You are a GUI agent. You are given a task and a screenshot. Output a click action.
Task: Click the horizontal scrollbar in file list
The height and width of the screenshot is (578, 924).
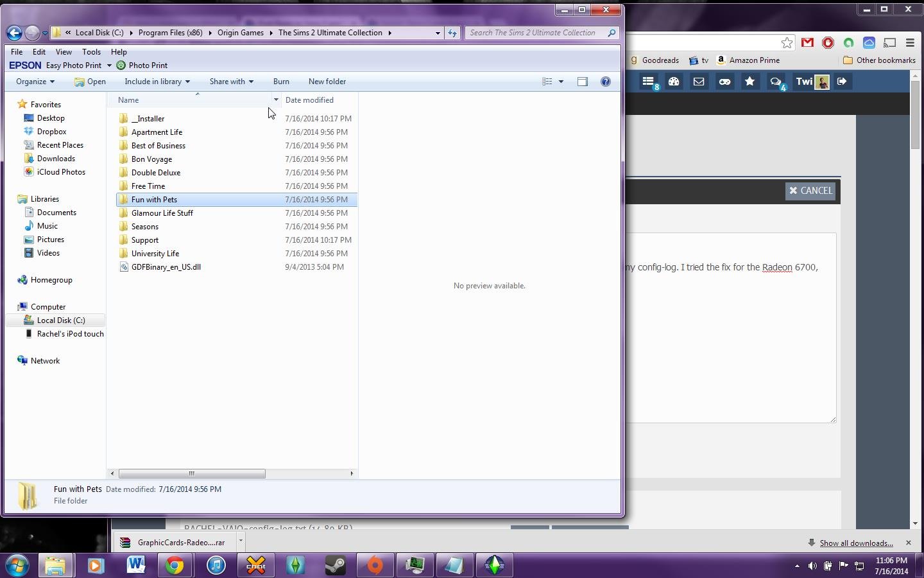(x=191, y=473)
